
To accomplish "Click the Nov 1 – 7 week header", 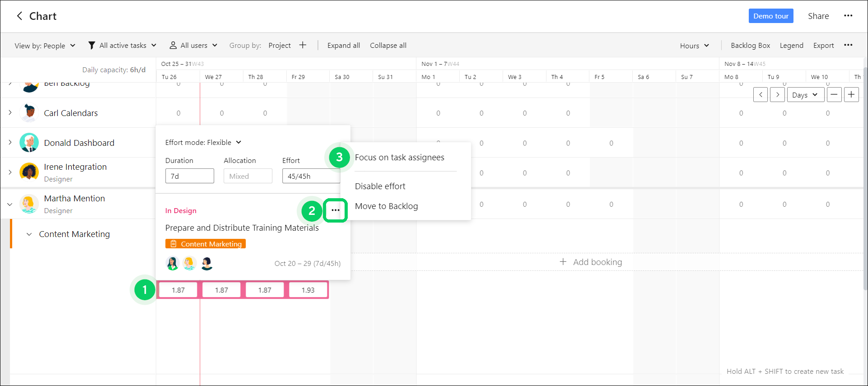I will click(x=440, y=64).
